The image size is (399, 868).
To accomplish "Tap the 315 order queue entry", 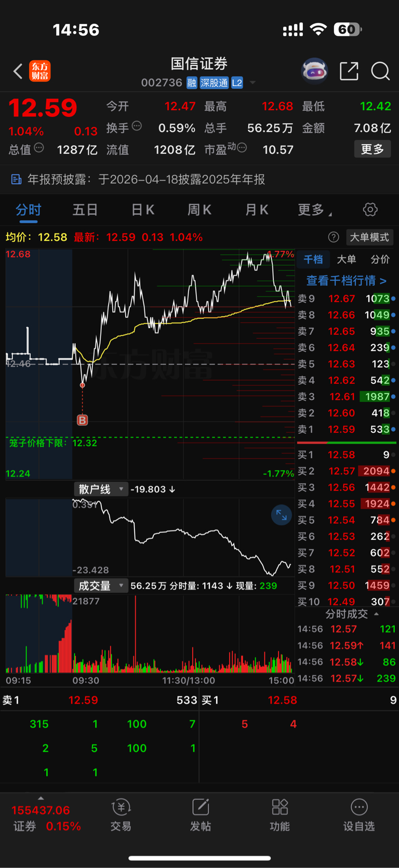I will pos(39,724).
